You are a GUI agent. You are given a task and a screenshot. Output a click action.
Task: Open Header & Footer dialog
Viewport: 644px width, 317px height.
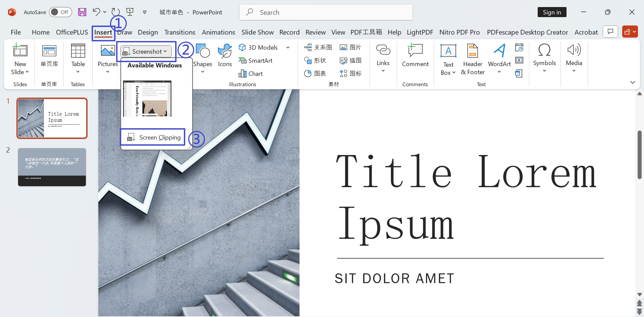[472, 59]
